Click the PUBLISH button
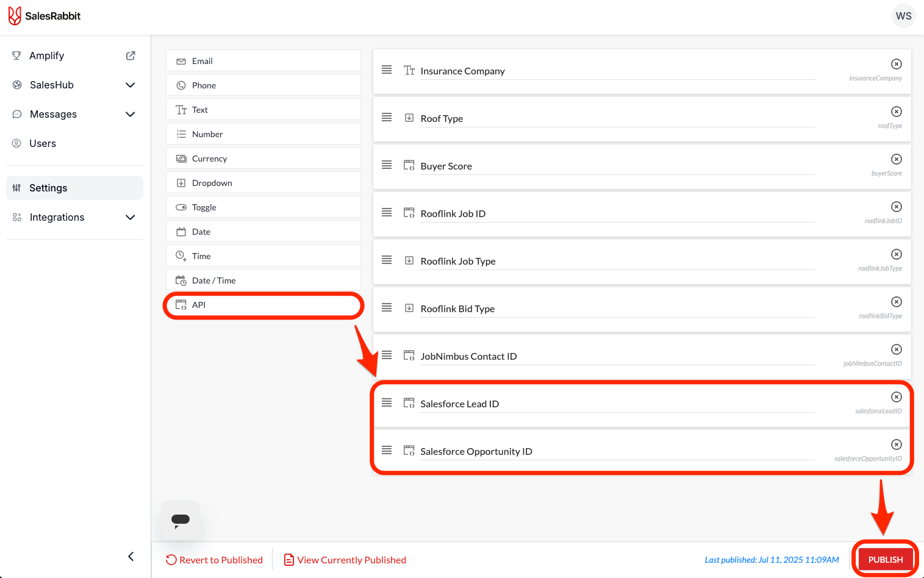The width and height of the screenshot is (924, 578). click(886, 560)
